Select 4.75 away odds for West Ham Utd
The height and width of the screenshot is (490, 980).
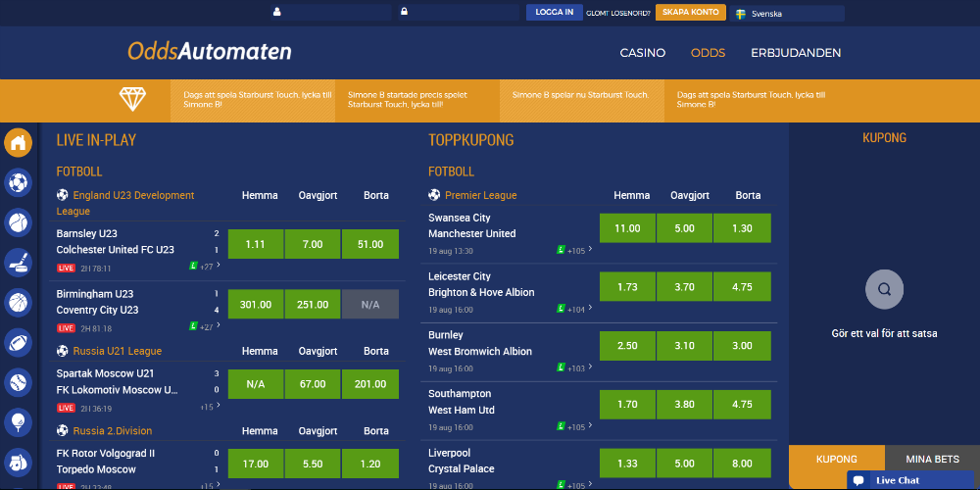point(742,405)
